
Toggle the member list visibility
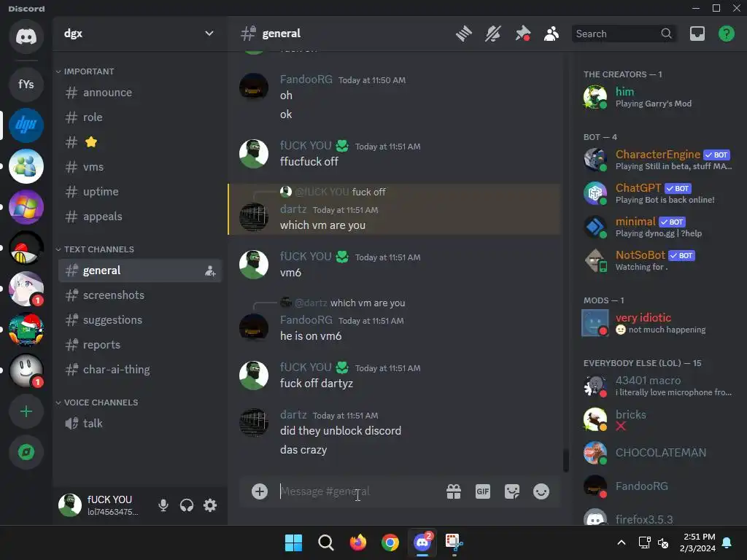551,34
